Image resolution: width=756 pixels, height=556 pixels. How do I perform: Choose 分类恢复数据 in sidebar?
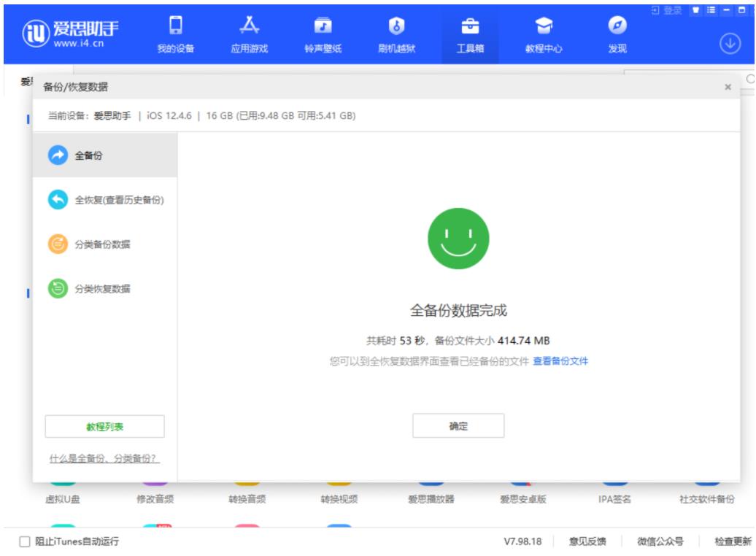105,289
